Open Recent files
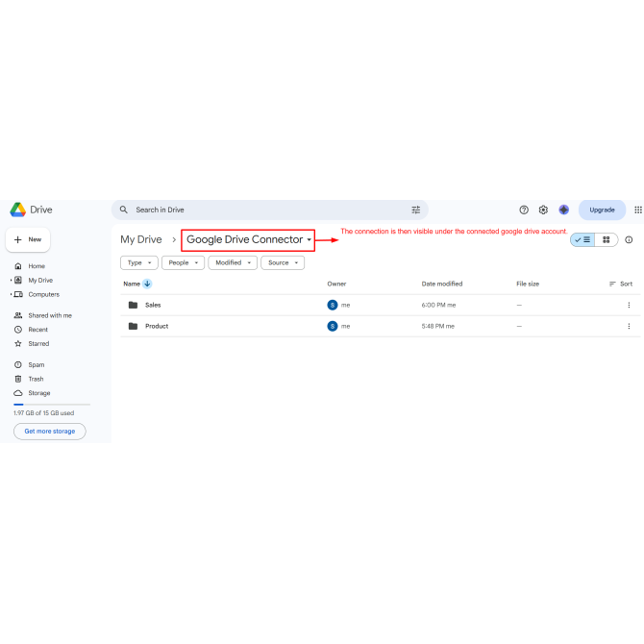The width and height of the screenshot is (644, 644). [x=37, y=330]
